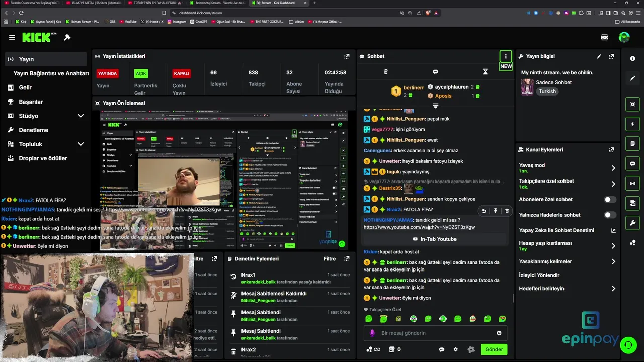644x362 pixels.
Task: Open chat settings gear beside Gönder
Action: coord(456,349)
